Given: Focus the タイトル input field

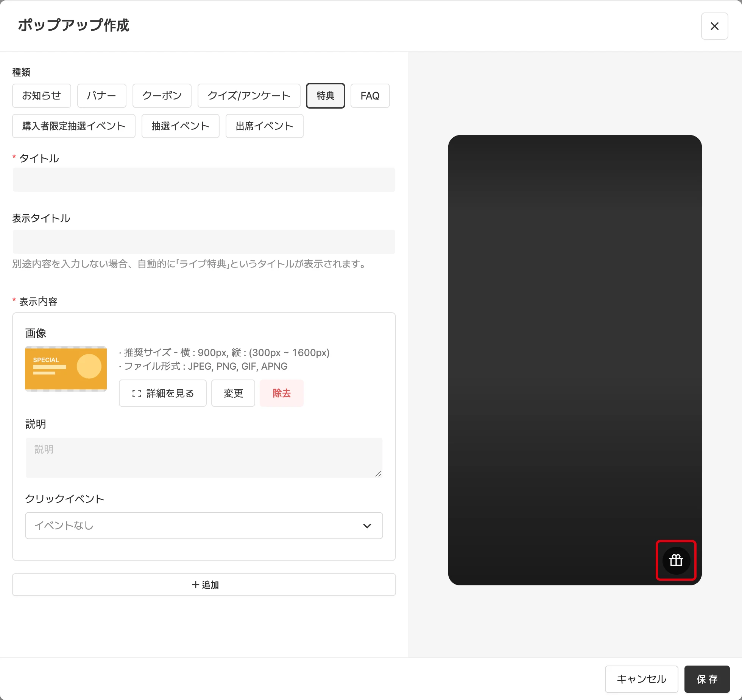Looking at the screenshot, I should [x=204, y=180].
